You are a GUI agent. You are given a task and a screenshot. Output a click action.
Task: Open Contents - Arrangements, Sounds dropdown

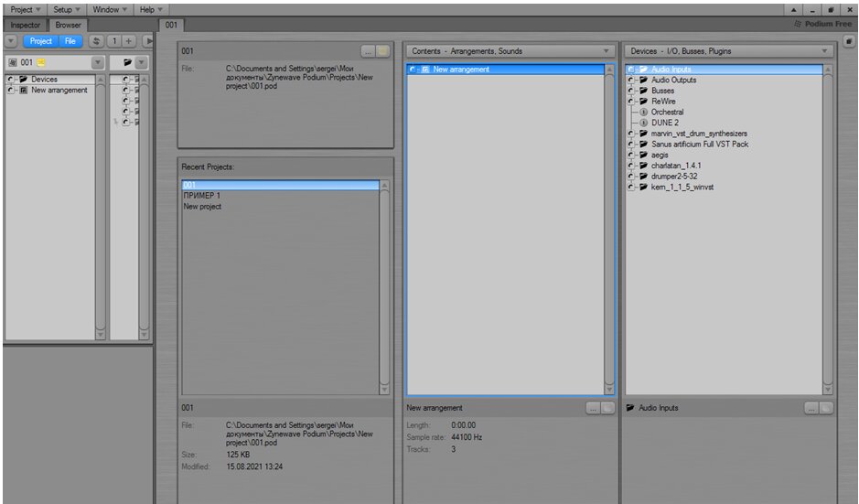tap(510, 51)
